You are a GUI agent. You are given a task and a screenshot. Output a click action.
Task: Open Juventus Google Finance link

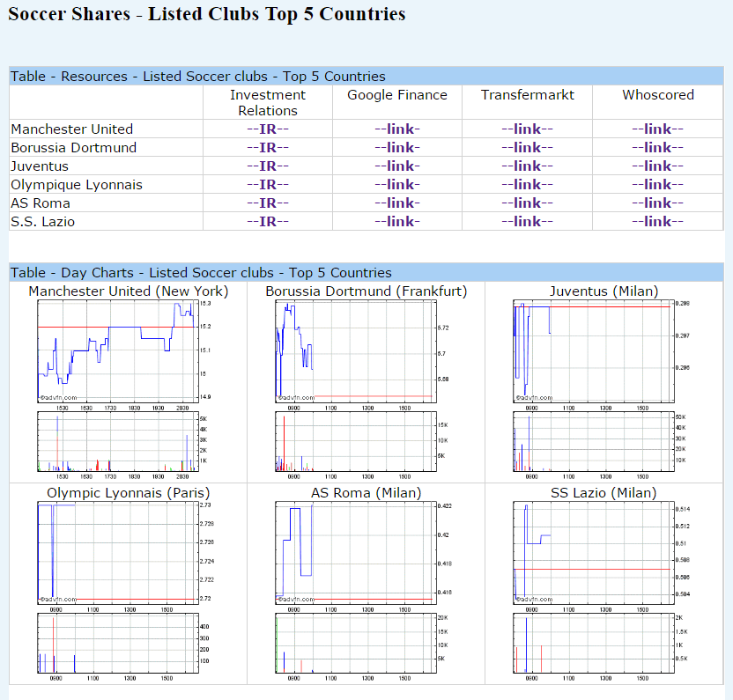[x=397, y=166]
